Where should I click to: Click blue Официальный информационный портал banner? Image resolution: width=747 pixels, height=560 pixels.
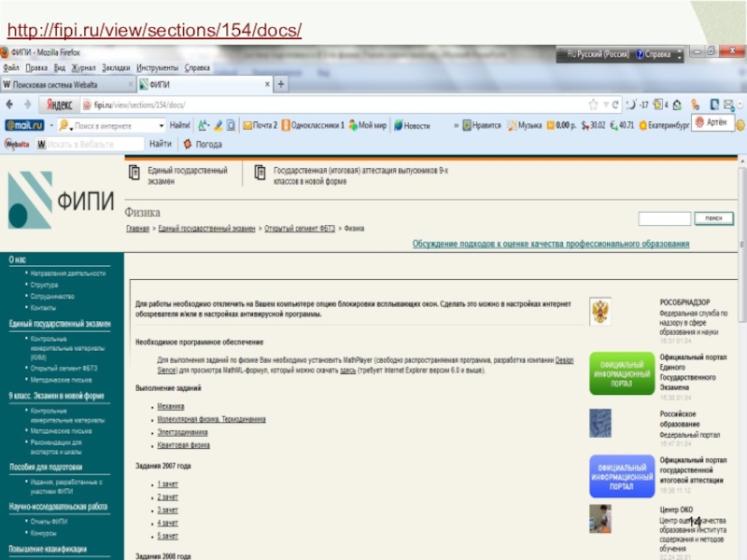coord(622,477)
